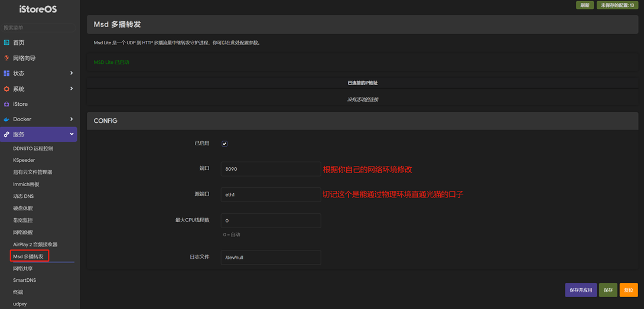Click the 未保存的配置 indicator
644x309 pixels.
coord(617,5)
